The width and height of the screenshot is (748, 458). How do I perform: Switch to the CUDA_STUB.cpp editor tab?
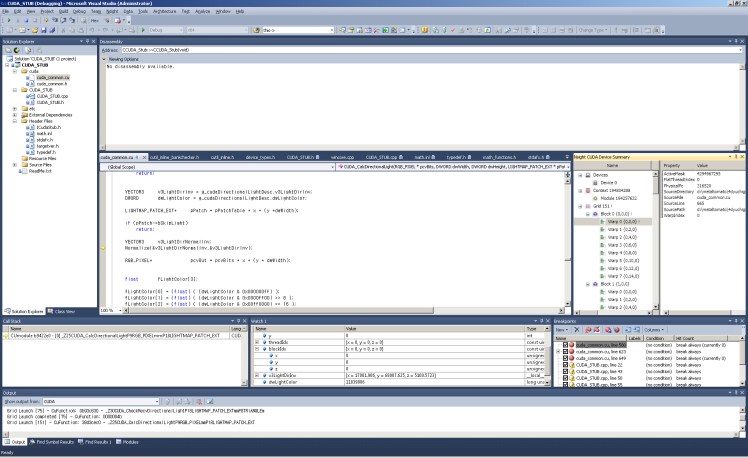[383, 157]
